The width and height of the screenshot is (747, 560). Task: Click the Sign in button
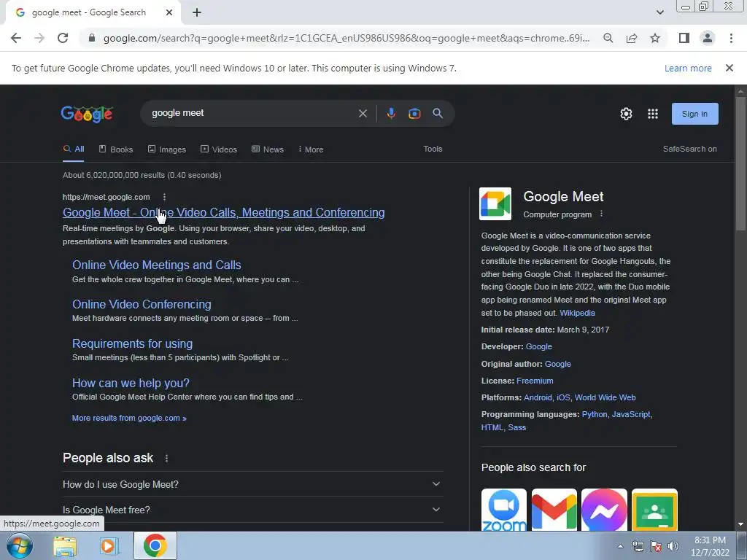click(694, 114)
